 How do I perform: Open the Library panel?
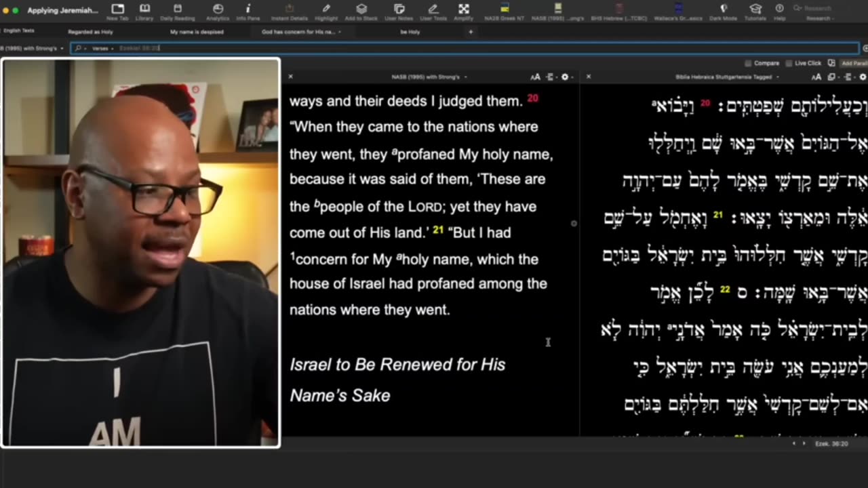pos(144,12)
